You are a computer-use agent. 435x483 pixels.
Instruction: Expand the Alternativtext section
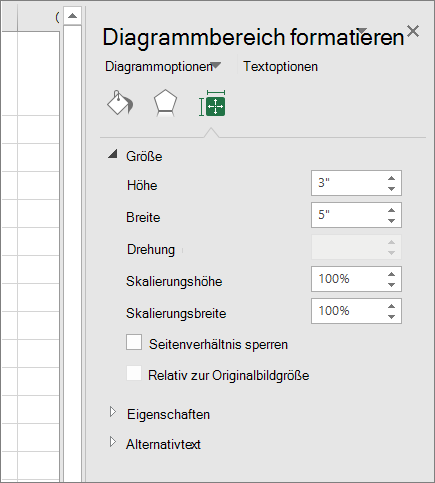click(113, 442)
